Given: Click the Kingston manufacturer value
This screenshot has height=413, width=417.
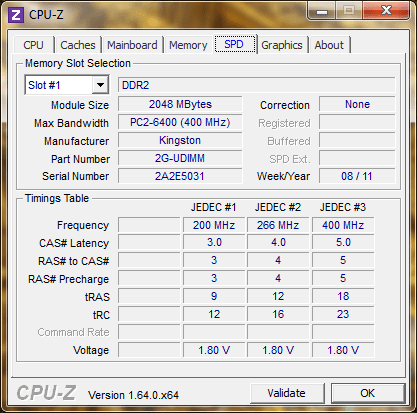Looking at the screenshot, I should pos(180,140).
